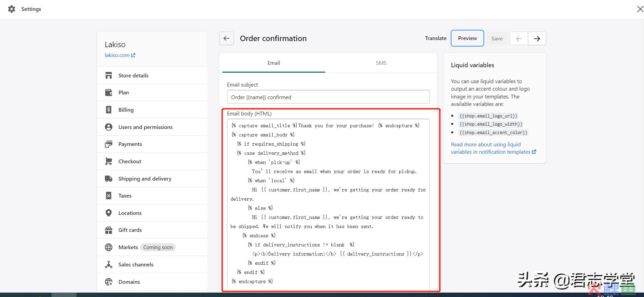Click the Order confirmation heading

point(273,38)
